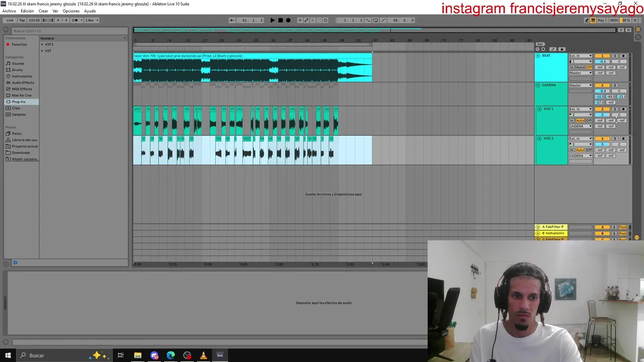Switch to Arrangement view selector icon
644x362 pixels.
[638, 29]
